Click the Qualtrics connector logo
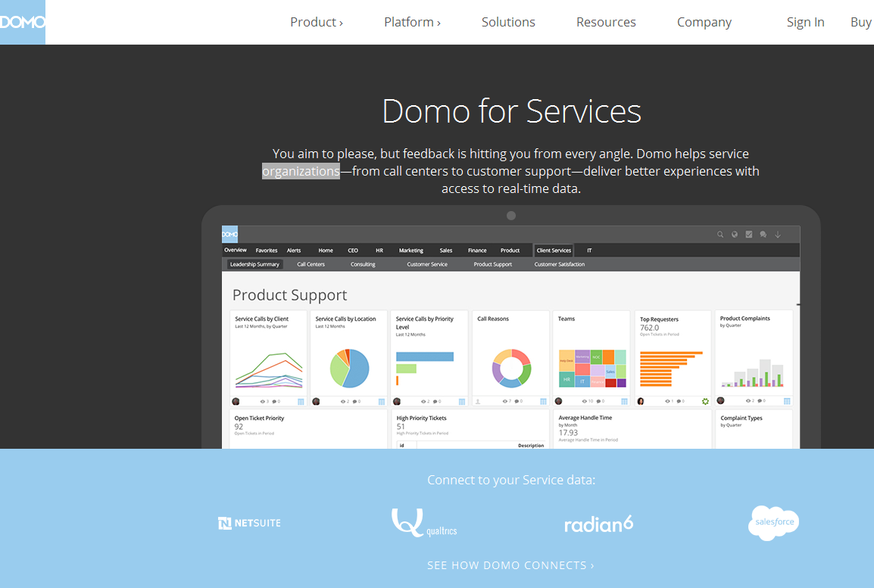Viewport: 874px width, 588px height. pyautogui.click(x=423, y=523)
